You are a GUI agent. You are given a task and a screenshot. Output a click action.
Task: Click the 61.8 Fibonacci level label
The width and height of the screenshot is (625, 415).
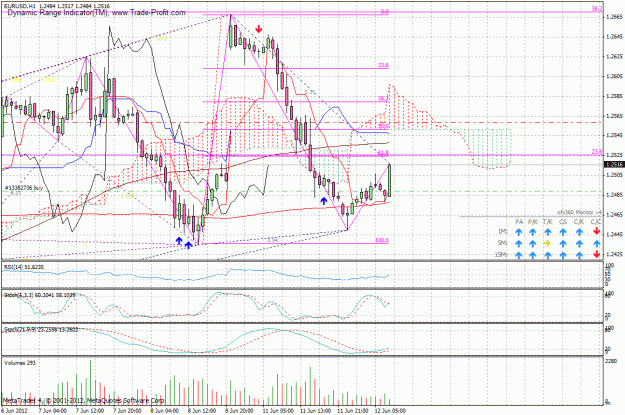click(383, 153)
